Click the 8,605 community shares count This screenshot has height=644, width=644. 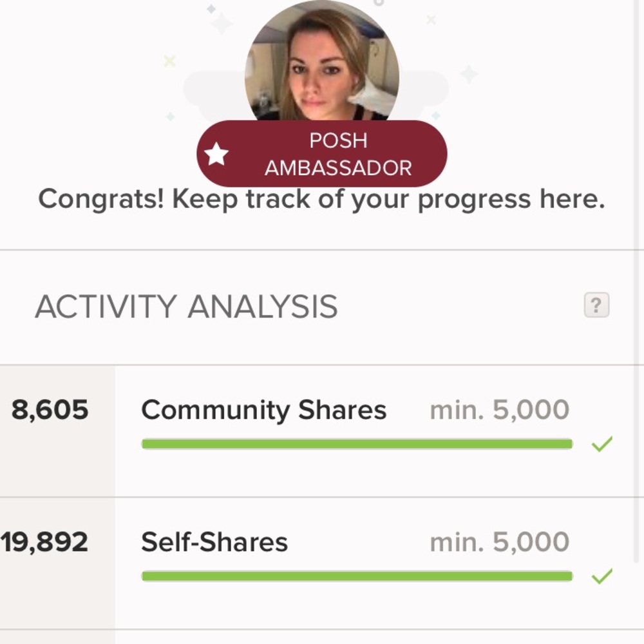click(x=50, y=410)
